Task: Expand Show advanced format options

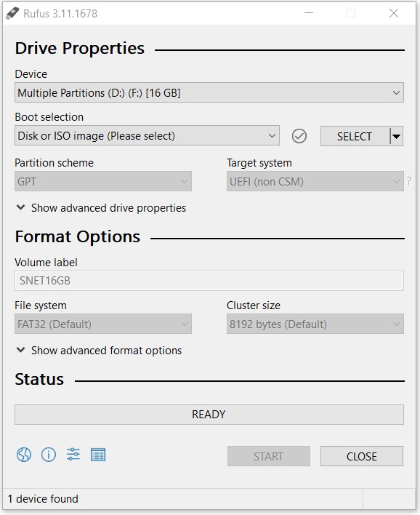Action: (99, 351)
